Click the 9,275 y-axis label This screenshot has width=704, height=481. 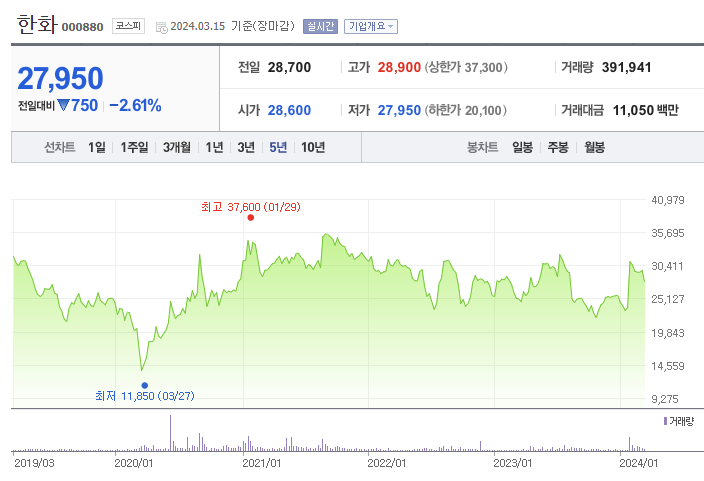(x=666, y=399)
